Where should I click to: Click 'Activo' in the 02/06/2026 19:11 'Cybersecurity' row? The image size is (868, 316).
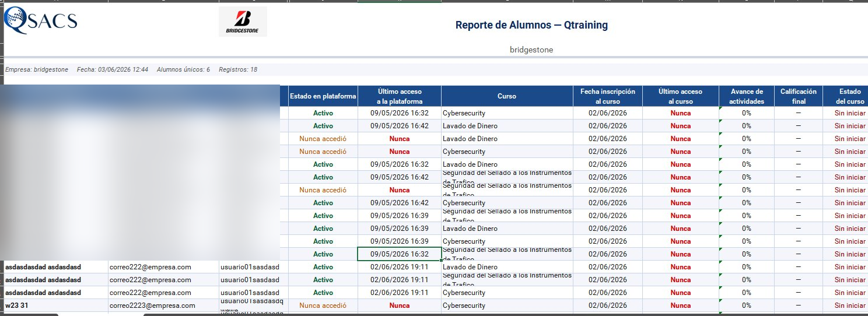(323, 293)
